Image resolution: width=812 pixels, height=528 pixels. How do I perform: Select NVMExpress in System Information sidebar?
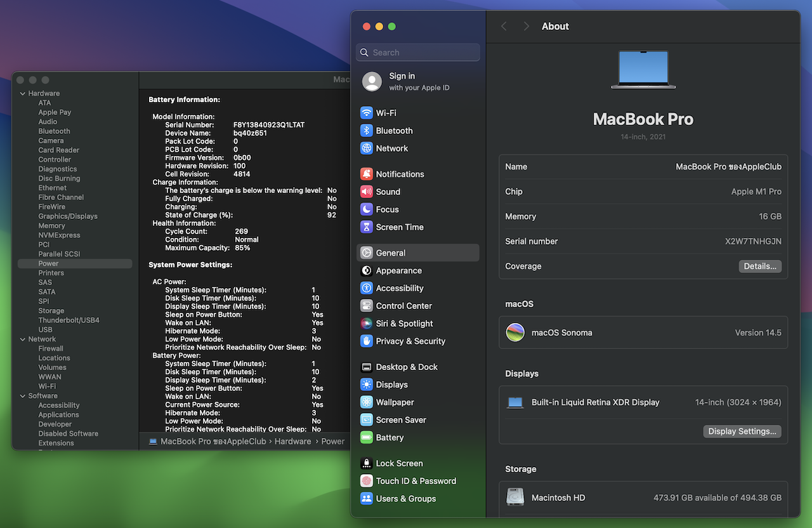pos(59,235)
